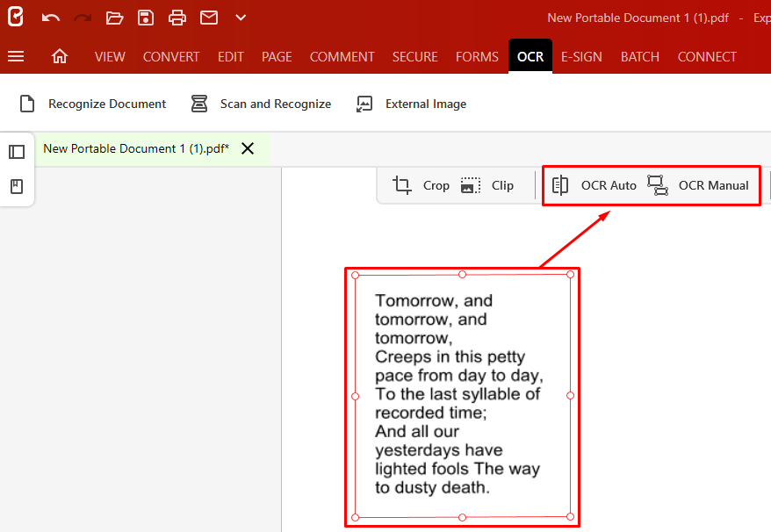Print the document with printer icon
The width and height of the screenshot is (771, 532).
[177, 18]
